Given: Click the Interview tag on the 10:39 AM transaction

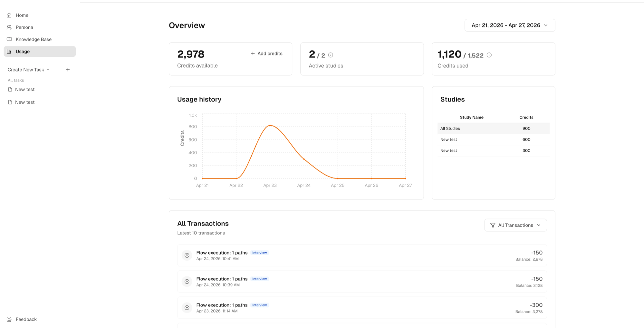Looking at the screenshot, I should click(x=259, y=279).
